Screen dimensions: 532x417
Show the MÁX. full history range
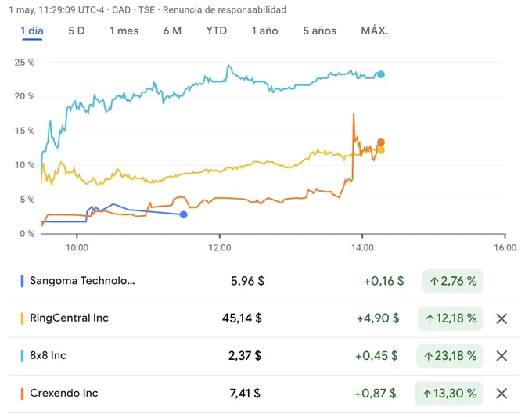point(375,31)
